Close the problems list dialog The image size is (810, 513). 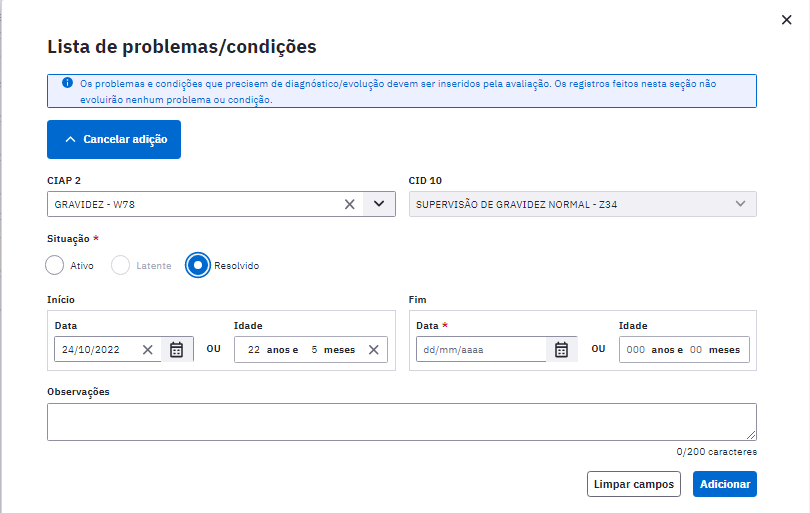tap(786, 20)
